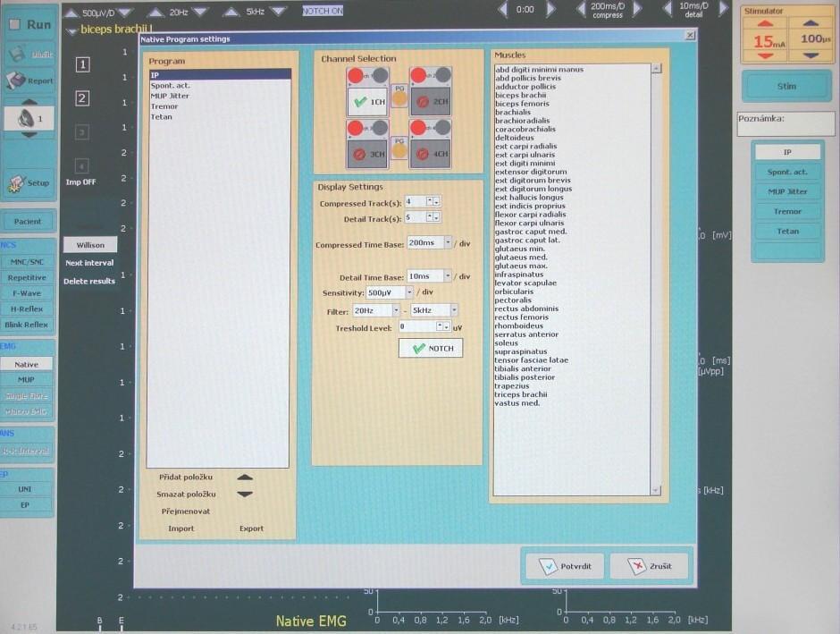The image size is (840, 634).
Task: Open high filter dropdown showing 5kHz
Action: pyautogui.click(x=454, y=309)
